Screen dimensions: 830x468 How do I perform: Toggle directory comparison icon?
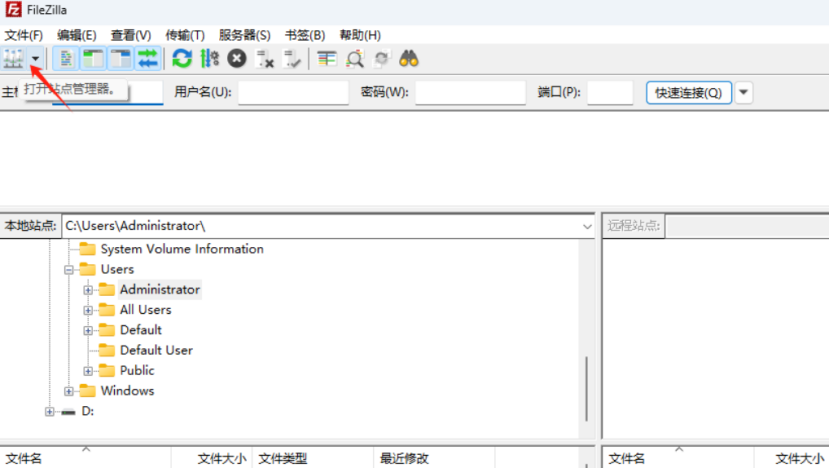click(x=354, y=59)
